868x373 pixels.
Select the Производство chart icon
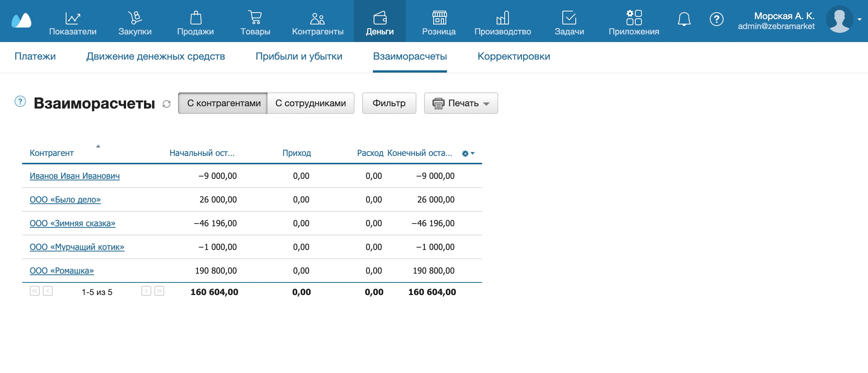[x=504, y=17]
